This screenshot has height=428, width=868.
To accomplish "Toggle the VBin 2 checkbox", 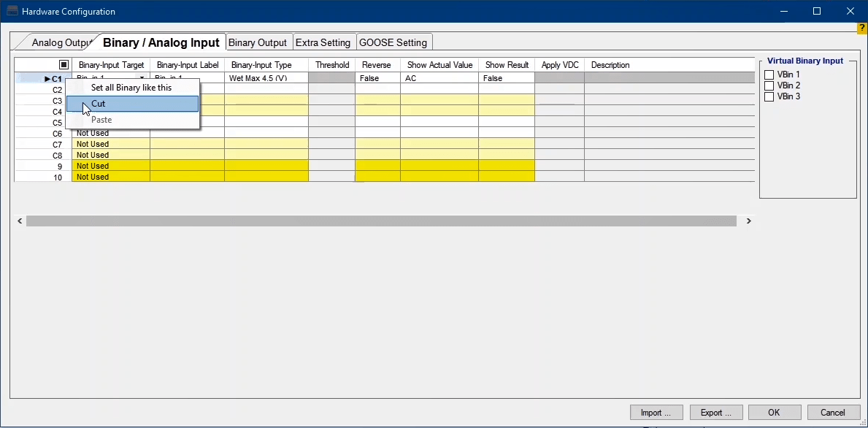I will pos(769,86).
